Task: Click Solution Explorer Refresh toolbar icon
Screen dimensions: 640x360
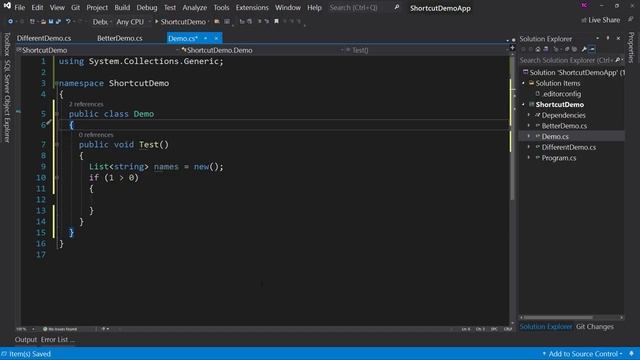Action: click(x=567, y=49)
